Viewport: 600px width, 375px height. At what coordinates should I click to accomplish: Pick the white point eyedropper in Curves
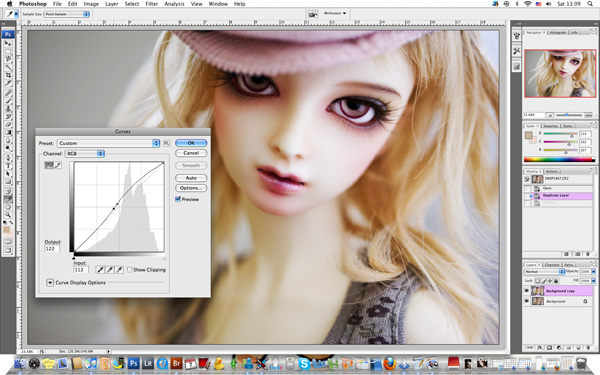click(119, 270)
